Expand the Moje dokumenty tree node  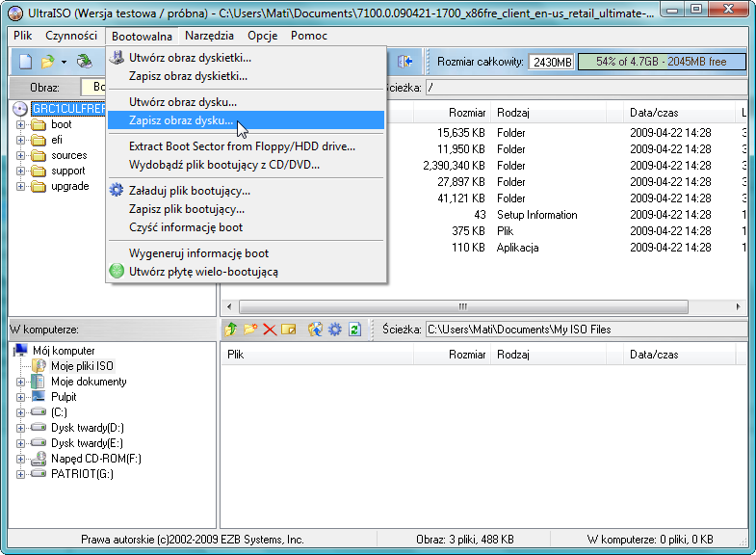pyautogui.click(x=21, y=382)
